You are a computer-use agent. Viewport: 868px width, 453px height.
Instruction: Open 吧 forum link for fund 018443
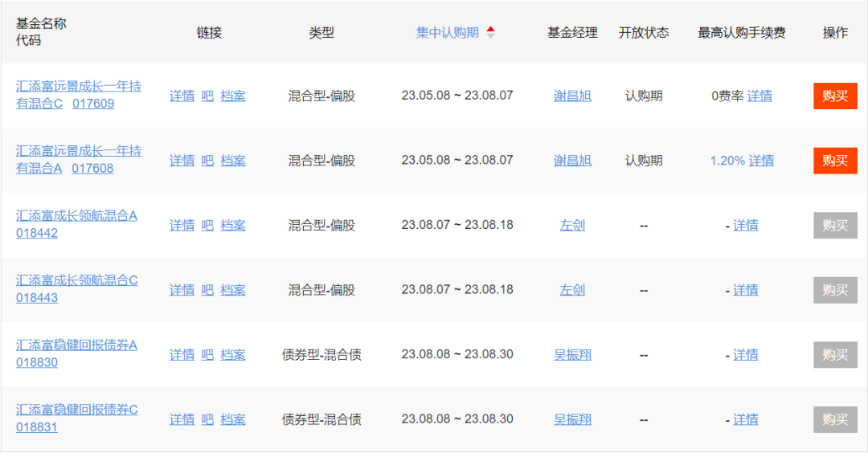[x=207, y=290]
